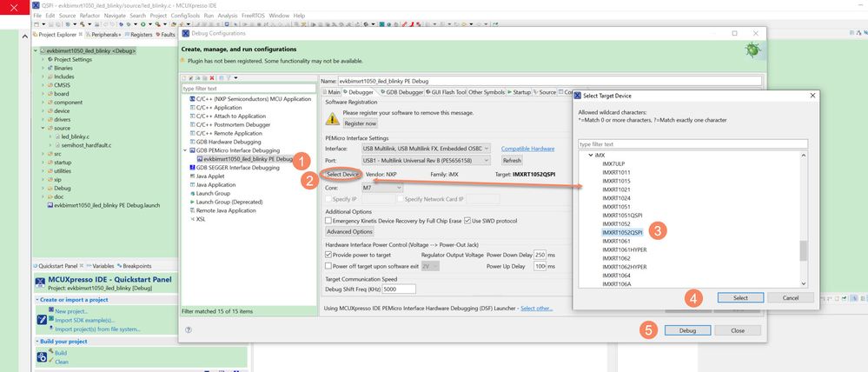
Task: Click Debug Shift Freq input field
Action: 399,289
